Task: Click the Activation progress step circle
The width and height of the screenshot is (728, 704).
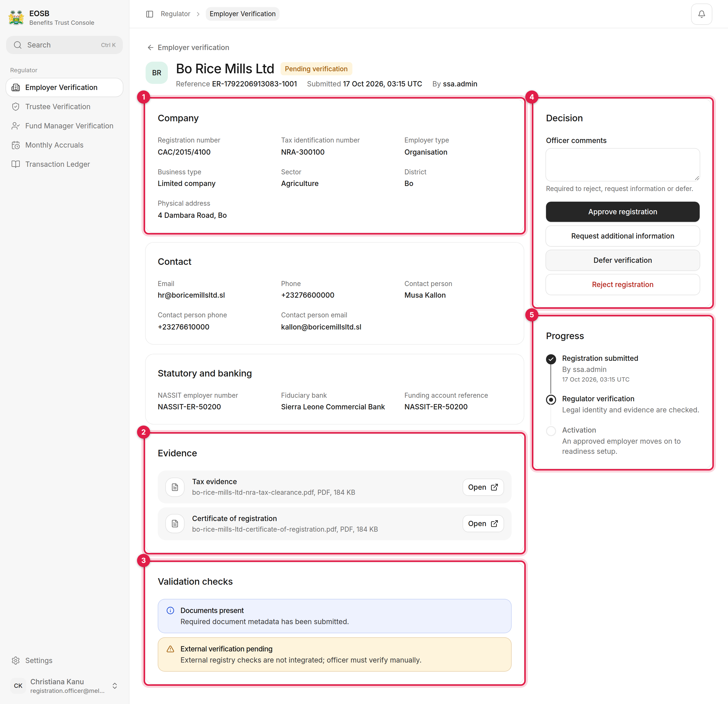Action: click(551, 431)
